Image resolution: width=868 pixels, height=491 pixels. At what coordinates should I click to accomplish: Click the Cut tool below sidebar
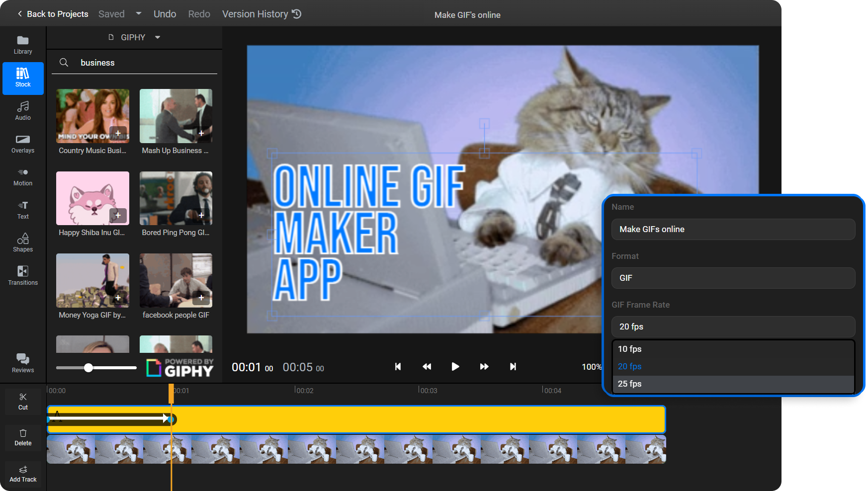tap(23, 401)
